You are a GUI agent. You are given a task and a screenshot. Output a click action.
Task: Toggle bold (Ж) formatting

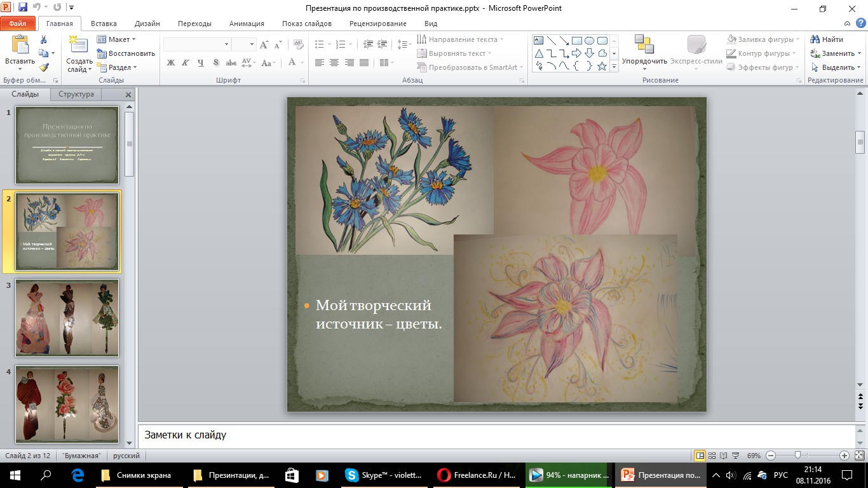click(x=170, y=62)
